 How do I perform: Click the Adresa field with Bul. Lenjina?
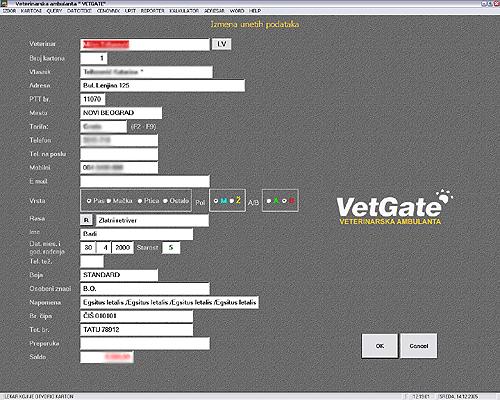pyautogui.click(x=163, y=85)
